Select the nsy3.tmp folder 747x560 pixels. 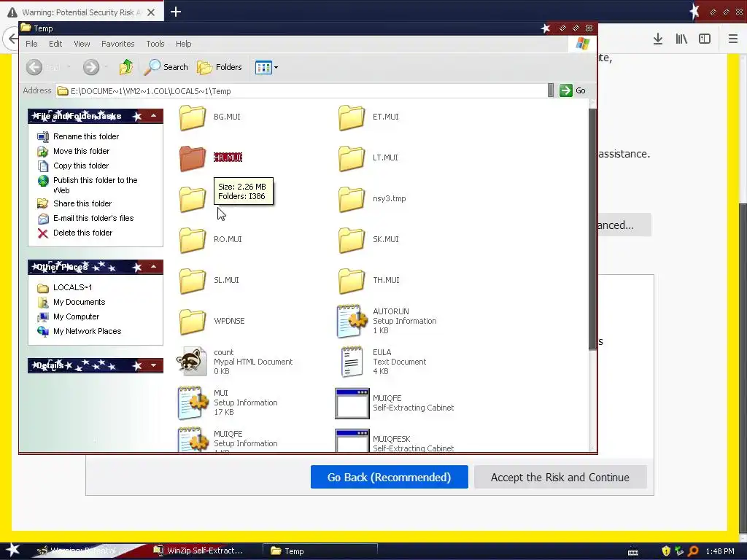tap(372, 199)
